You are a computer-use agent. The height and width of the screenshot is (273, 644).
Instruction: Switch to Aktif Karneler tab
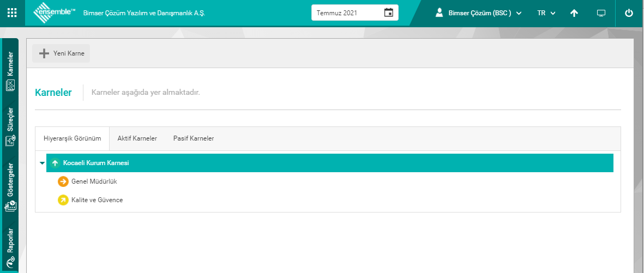(137, 139)
